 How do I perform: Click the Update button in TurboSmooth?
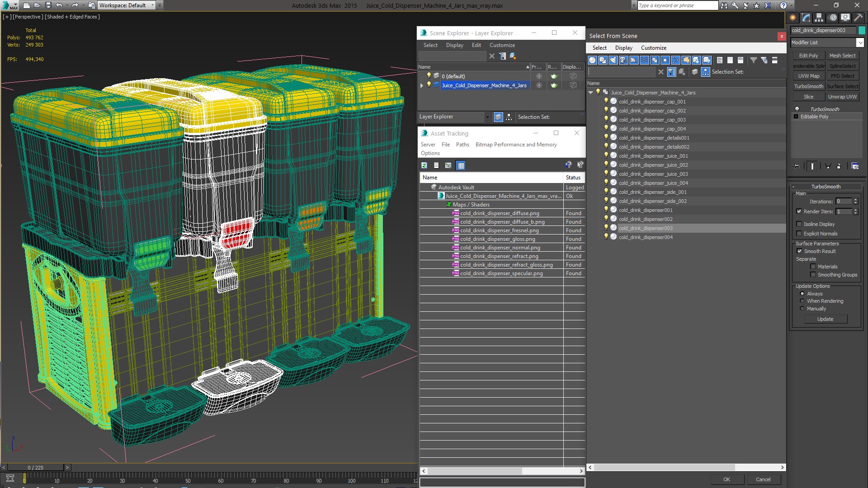[826, 319]
